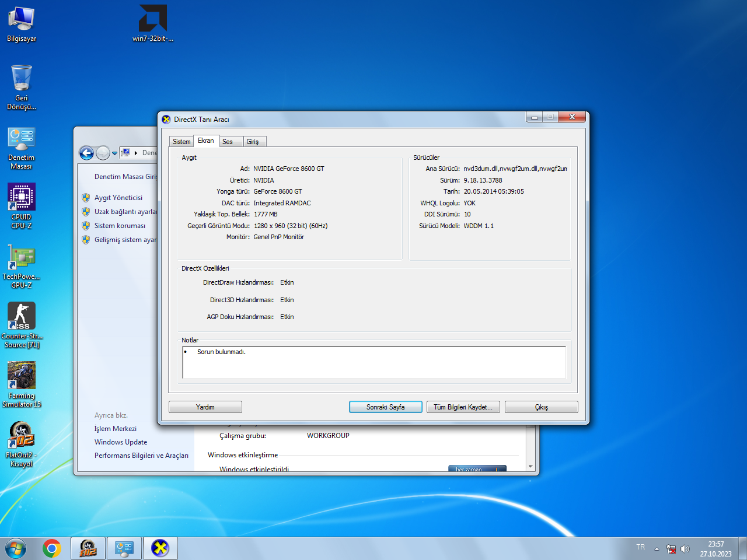Click the Çıkış button

542,407
